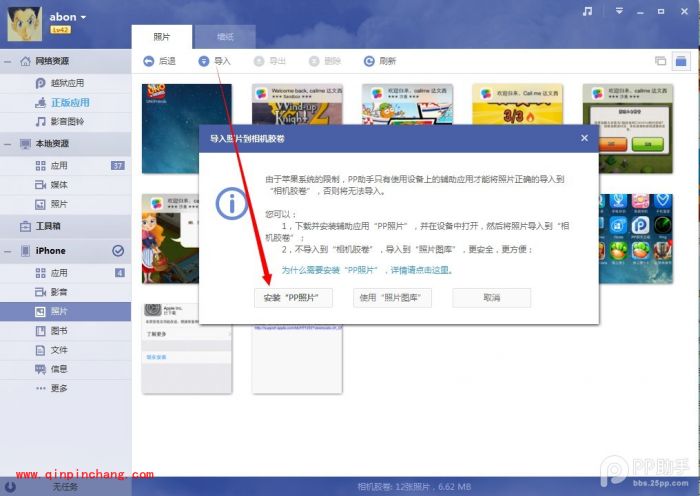Collapse the iPhone device section
The image size is (700, 496).
click(8, 251)
